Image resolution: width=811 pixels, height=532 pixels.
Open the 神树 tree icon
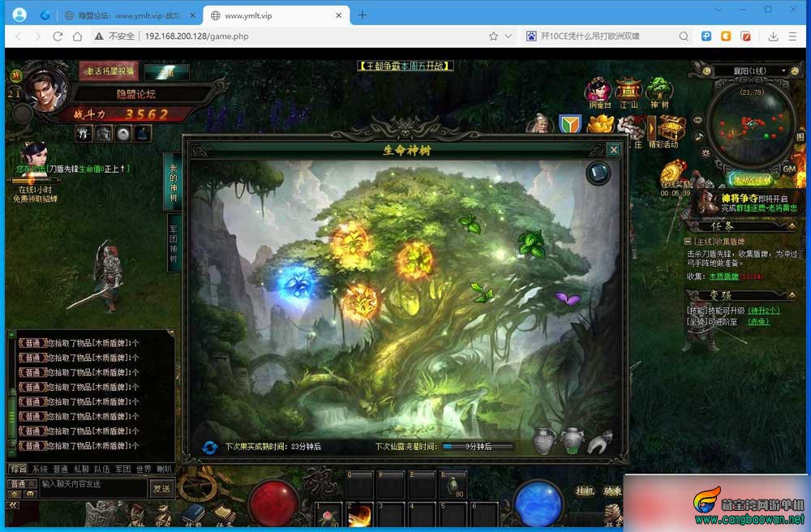tap(659, 91)
